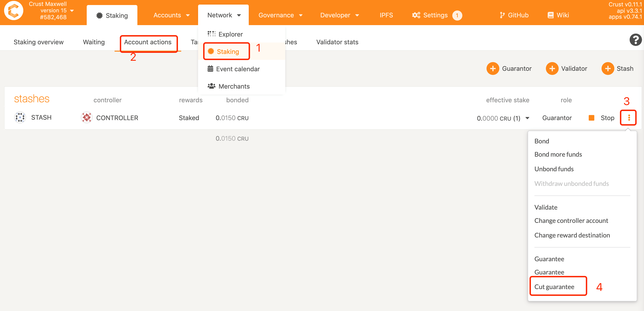Click the Staked rewards value

click(189, 118)
